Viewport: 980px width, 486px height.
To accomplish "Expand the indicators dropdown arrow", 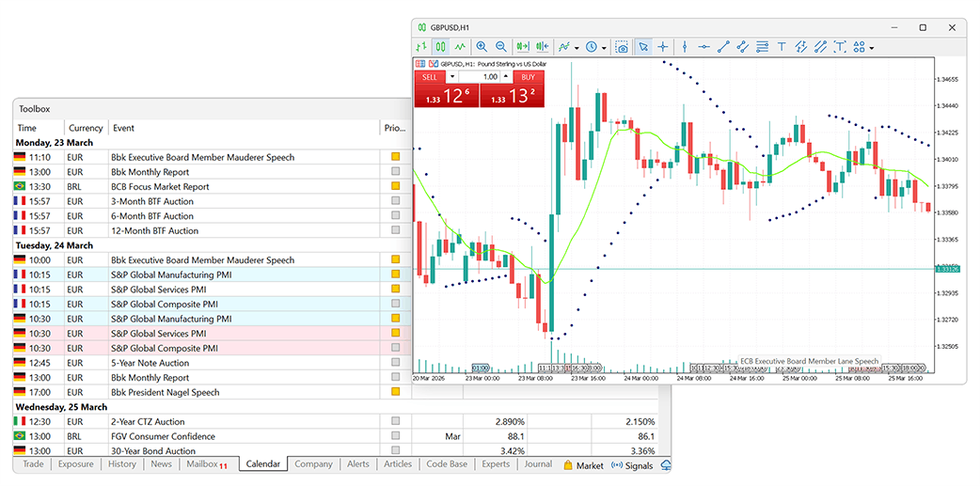I will point(577,48).
